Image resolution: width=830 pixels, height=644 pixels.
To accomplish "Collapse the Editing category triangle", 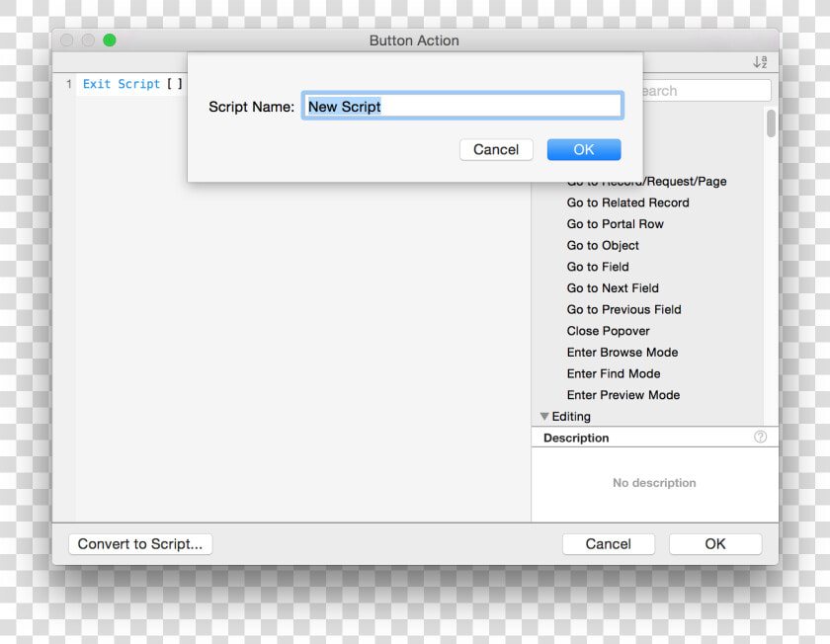I will coord(544,417).
